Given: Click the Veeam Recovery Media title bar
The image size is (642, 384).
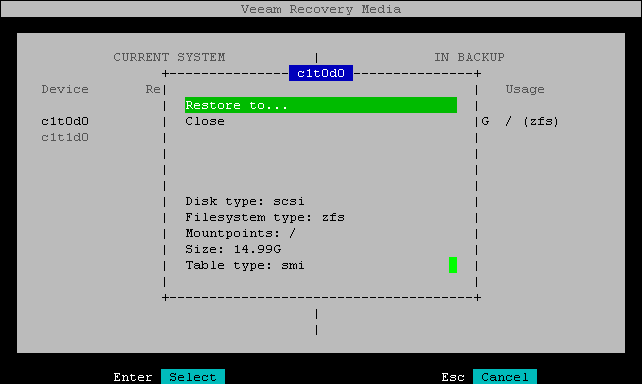Looking at the screenshot, I should click(x=321, y=9).
